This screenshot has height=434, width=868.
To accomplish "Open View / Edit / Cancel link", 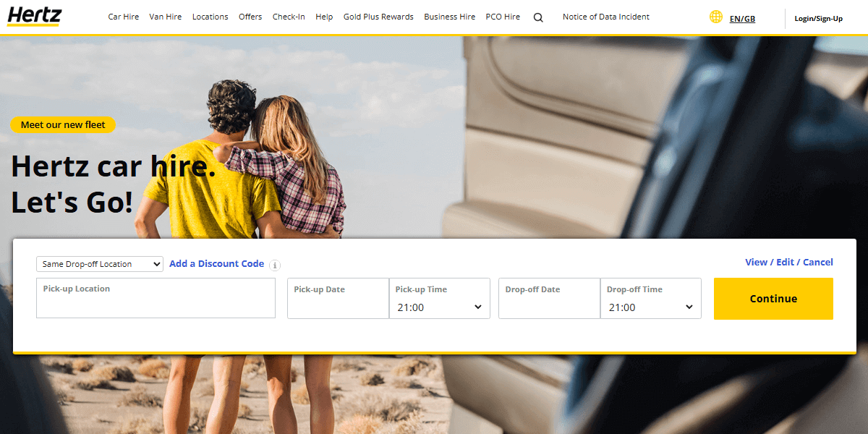I will (789, 262).
